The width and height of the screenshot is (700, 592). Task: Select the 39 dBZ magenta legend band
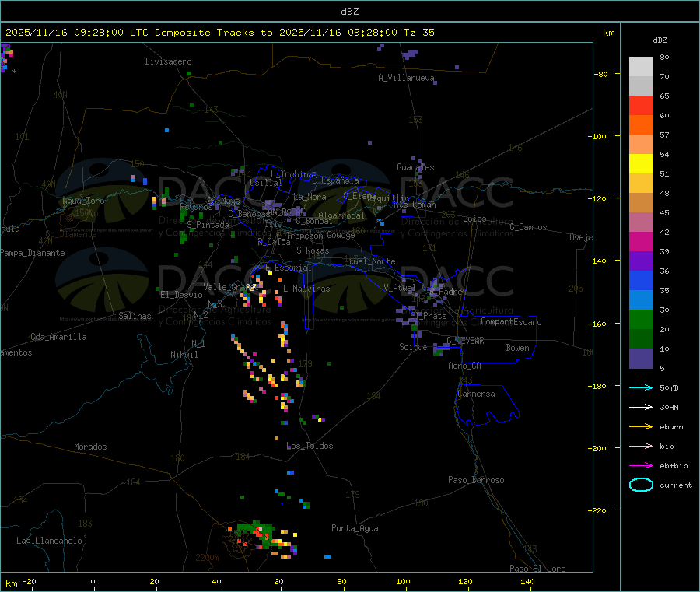pyautogui.click(x=641, y=241)
